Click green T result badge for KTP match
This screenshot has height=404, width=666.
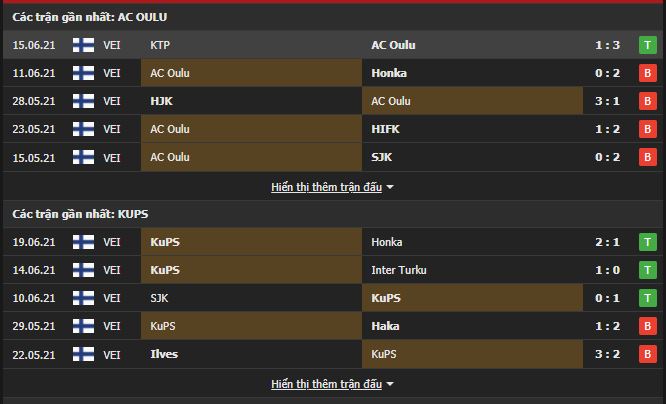[648, 45]
